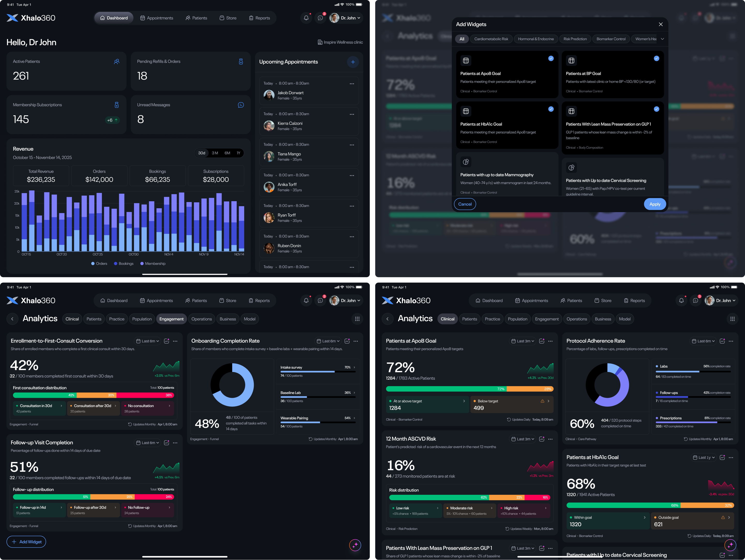745x560 pixels.
Task: Open more options on Follow-up Visit Completion card
Action: pyautogui.click(x=175, y=443)
